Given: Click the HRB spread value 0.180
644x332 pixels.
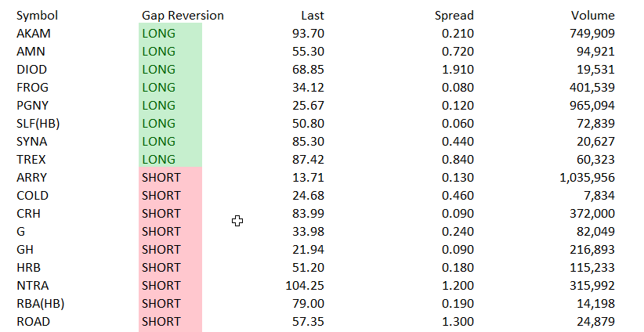Looking at the screenshot, I should coord(458,268).
